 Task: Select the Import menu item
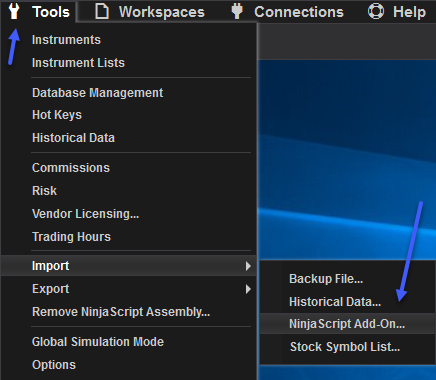coord(129,266)
